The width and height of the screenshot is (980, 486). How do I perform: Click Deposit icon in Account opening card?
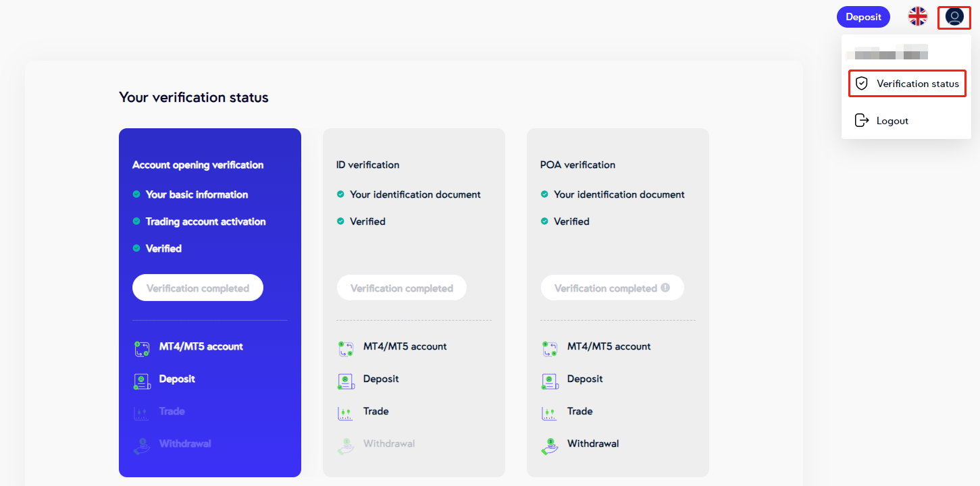pyautogui.click(x=142, y=381)
